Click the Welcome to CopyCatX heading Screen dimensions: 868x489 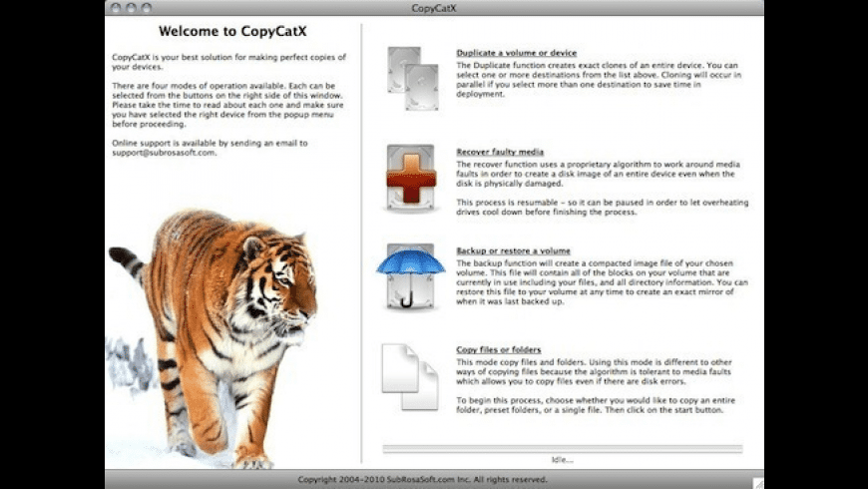tap(232, 31)
